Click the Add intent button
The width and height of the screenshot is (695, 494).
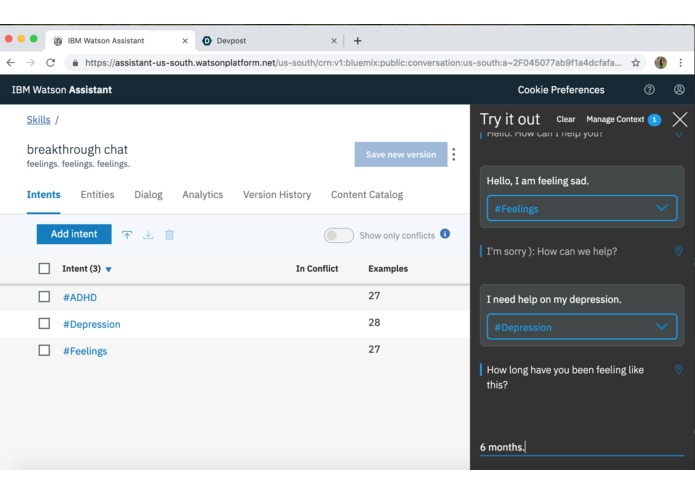(x=74, y=234)
